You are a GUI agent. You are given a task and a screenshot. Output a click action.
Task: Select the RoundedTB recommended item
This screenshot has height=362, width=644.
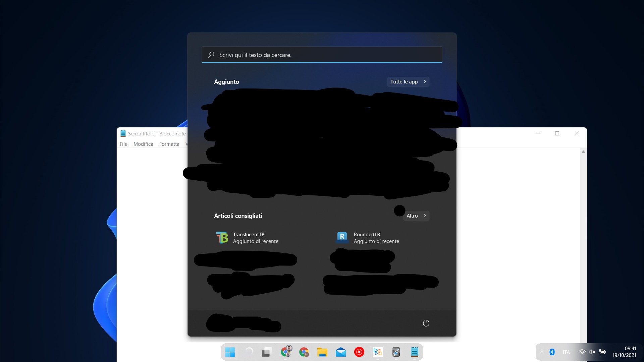tap(368, 238)
